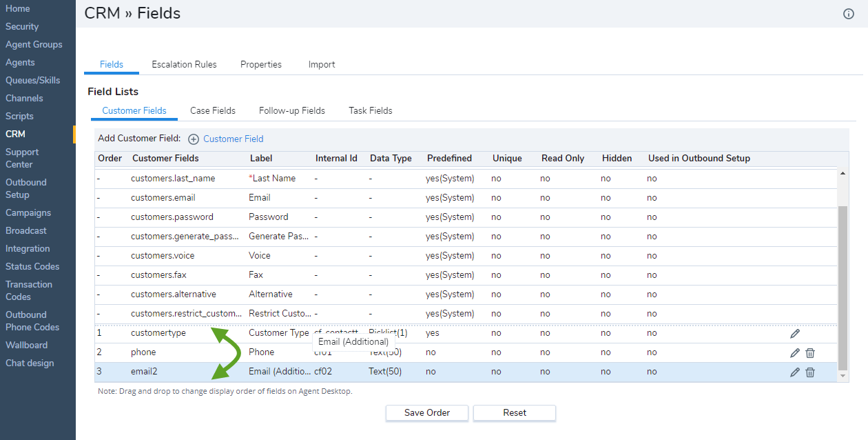Viewport: 868px width, 440px height.
Task: Click the info icon near CRM title
Action: pyautogui.click(x=849, y=14)
